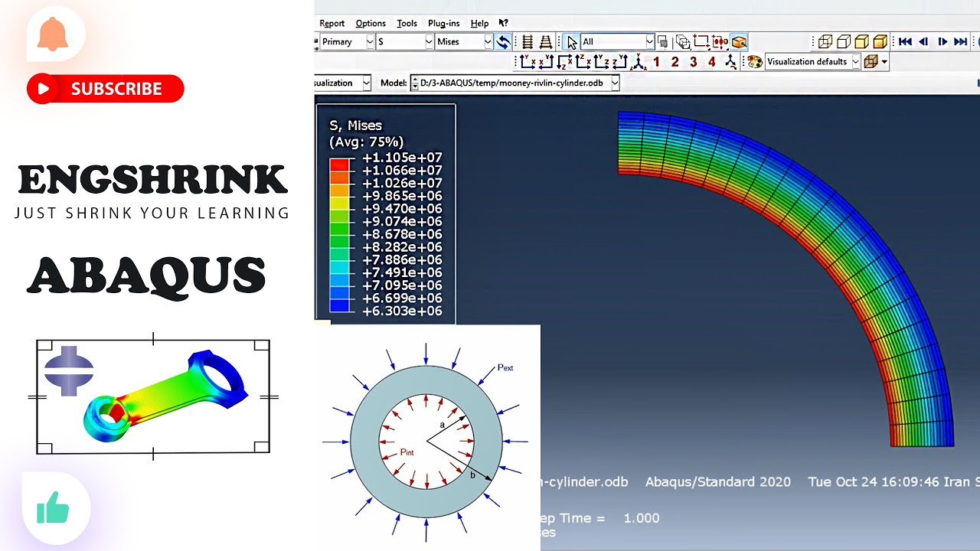Screen dimensions: 980x551
Task: Open the Report menu
Action: click(x=332, y=23)
